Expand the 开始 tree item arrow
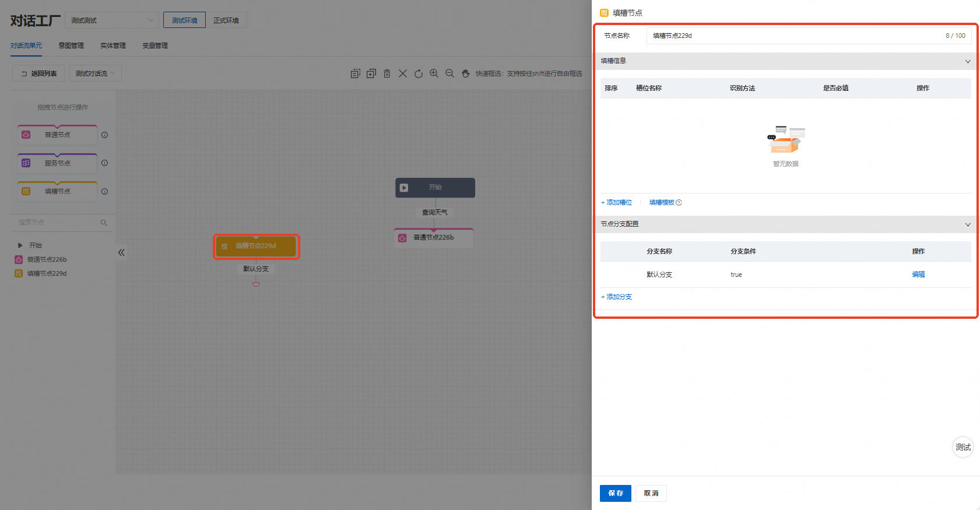The height and width of the screenshot is (510, 980). pos(20,245)
